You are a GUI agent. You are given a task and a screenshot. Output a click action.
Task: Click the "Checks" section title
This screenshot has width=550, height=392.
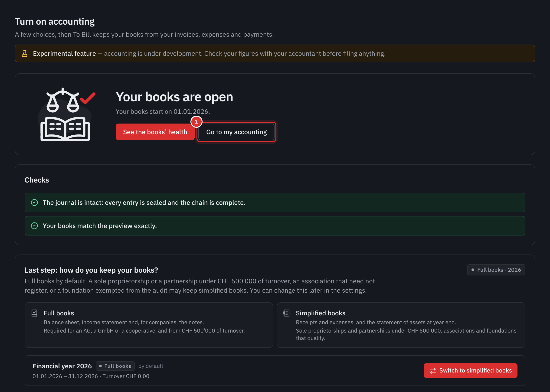click(37, 180)
